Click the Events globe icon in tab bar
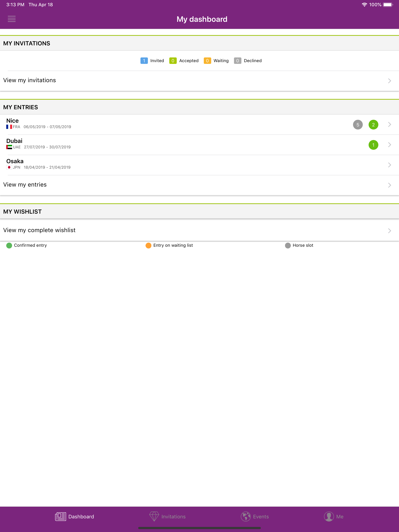Image resolution: width=399 pixels, height=532 pixels. [x=246, y=516]
